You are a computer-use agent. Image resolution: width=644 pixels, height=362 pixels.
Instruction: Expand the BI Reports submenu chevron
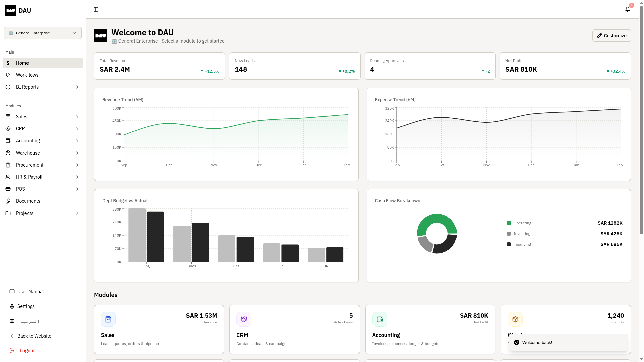click(x=77, y=87)
